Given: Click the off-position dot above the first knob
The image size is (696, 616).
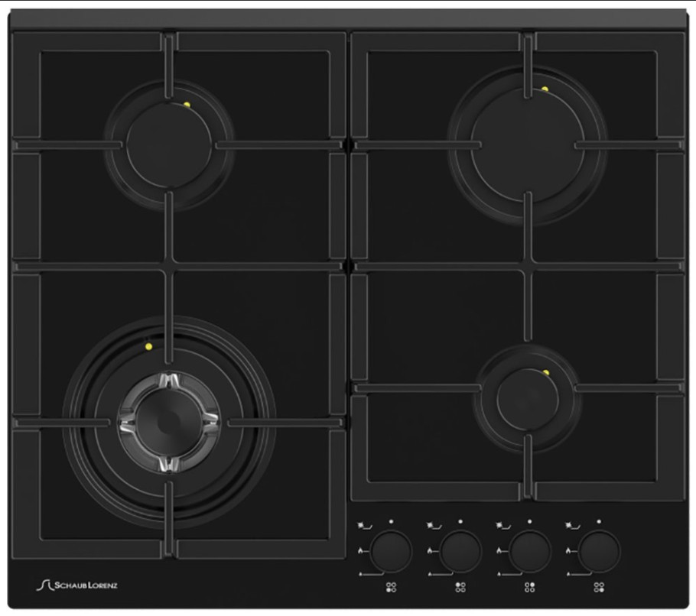Looking at the screenshot, I should (x=392, y=522).
